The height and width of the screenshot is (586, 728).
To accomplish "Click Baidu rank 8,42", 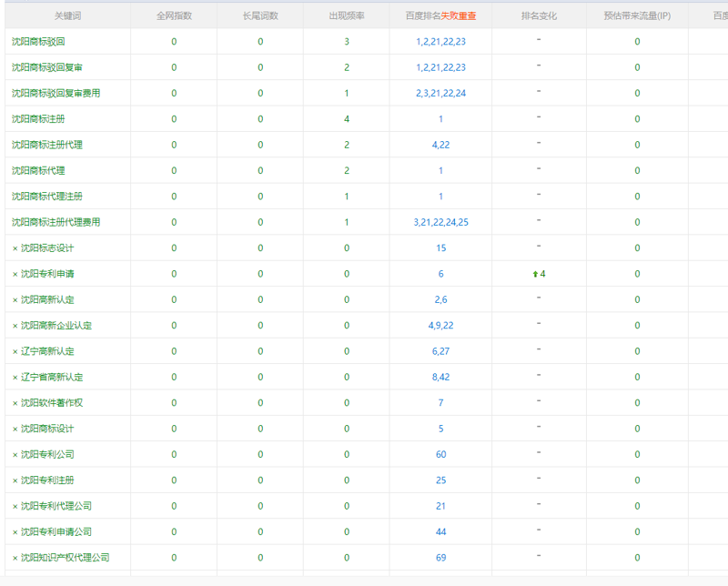I will (440, 377).
